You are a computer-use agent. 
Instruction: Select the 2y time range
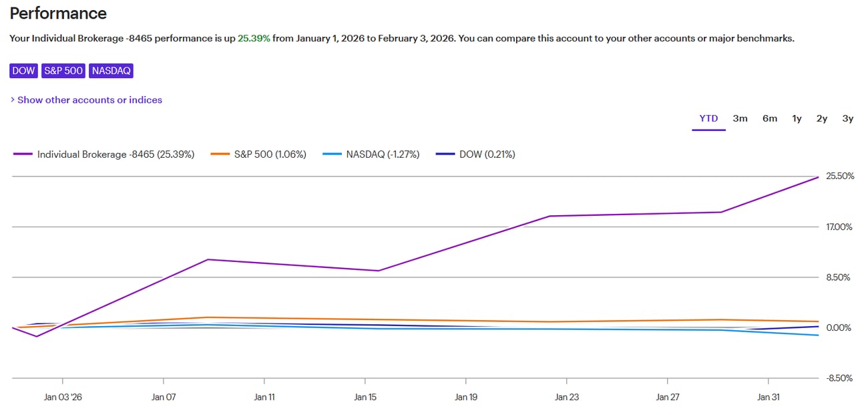pos(822,119)
